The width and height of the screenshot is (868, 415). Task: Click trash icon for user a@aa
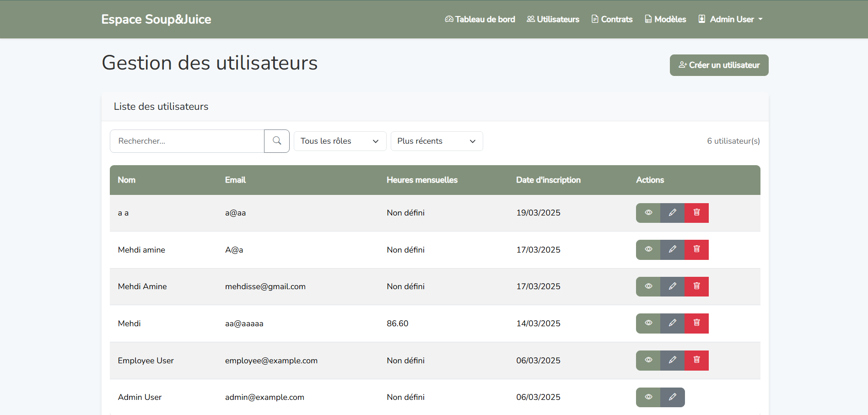click(696, 213)
